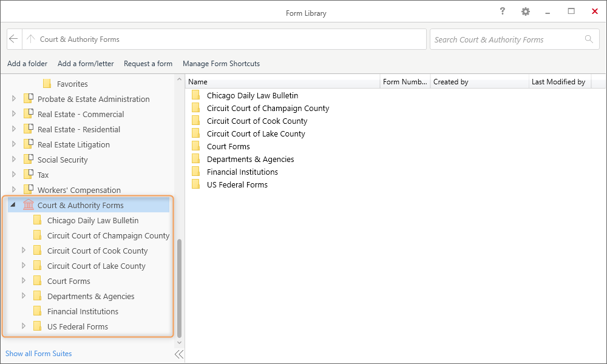This screenshot has height=364, width=607.
Task: Expand US Federal Forms node in tree
Action: coord(24,326)
